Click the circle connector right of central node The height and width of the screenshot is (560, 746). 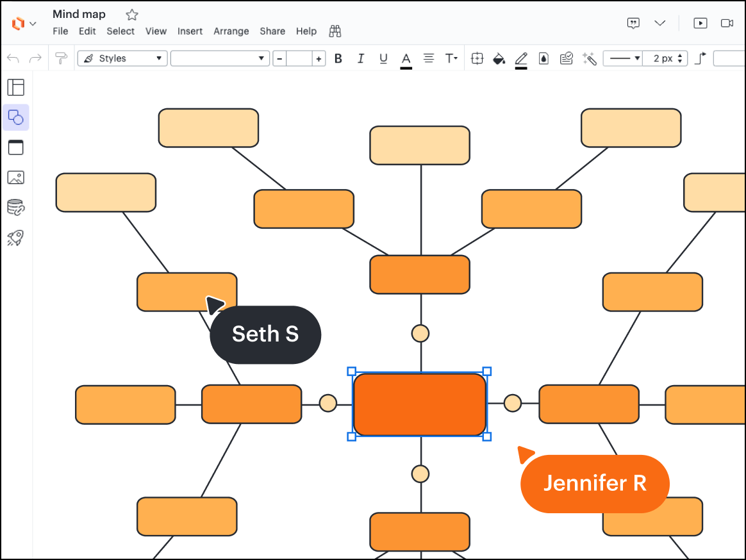pos(513,403)
